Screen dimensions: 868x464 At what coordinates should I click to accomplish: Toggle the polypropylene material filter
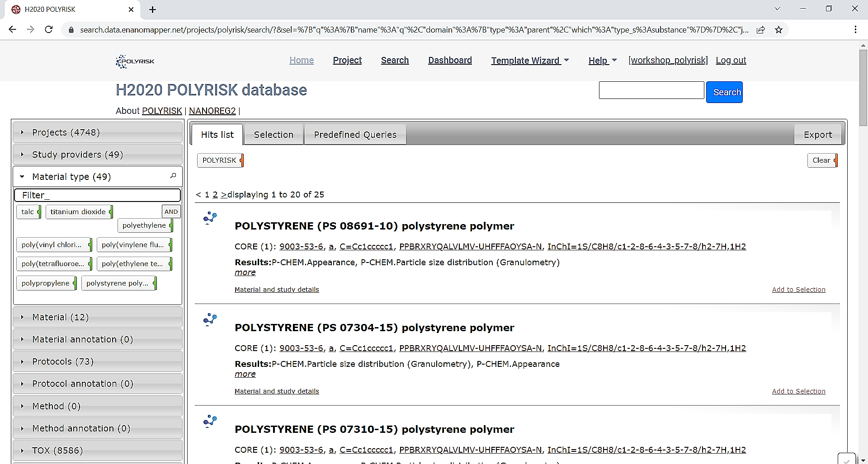pos(46,283)
